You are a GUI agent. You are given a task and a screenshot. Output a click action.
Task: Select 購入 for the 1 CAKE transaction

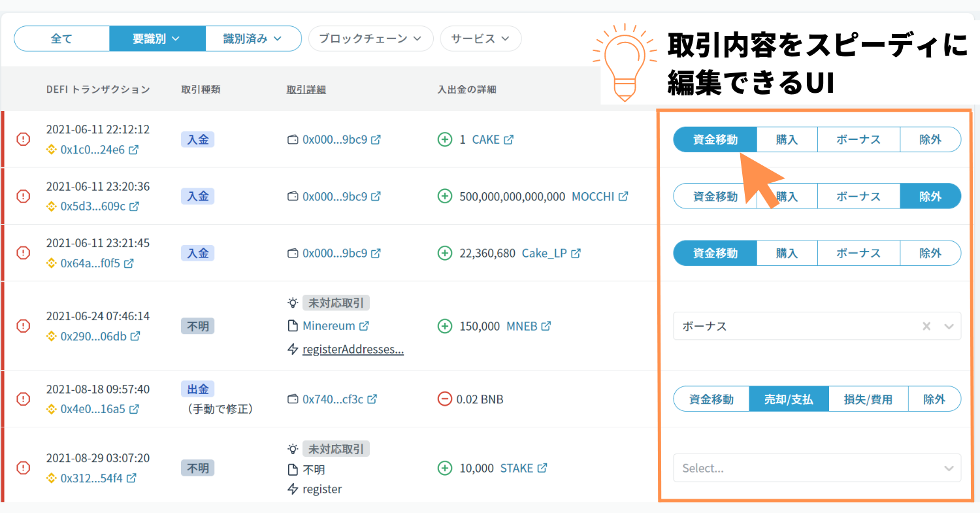[787, 139]
